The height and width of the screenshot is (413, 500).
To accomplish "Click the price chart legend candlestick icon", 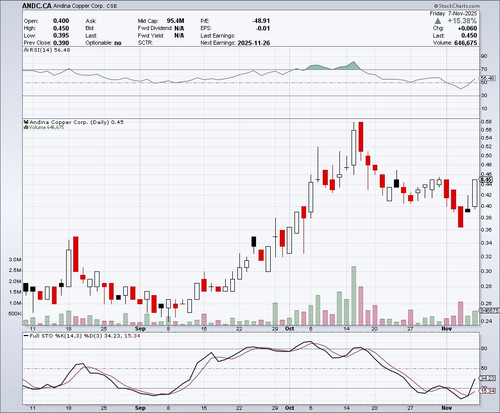I will (26, 122).
